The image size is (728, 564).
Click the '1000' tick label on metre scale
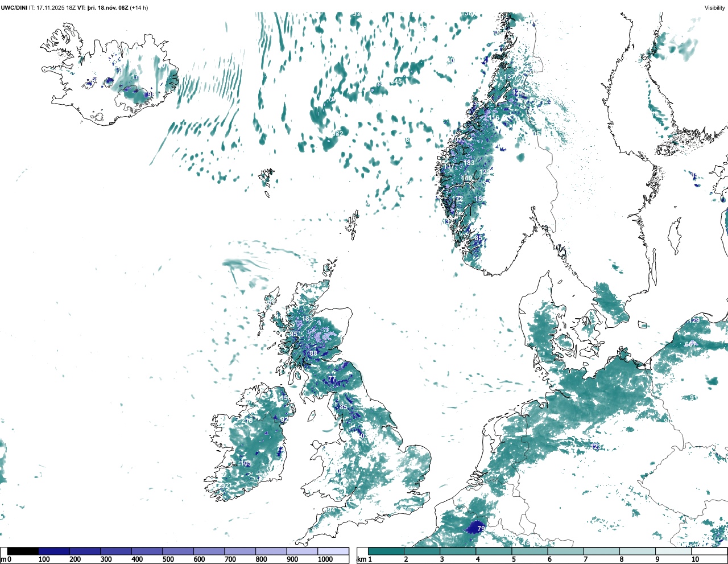325,559
